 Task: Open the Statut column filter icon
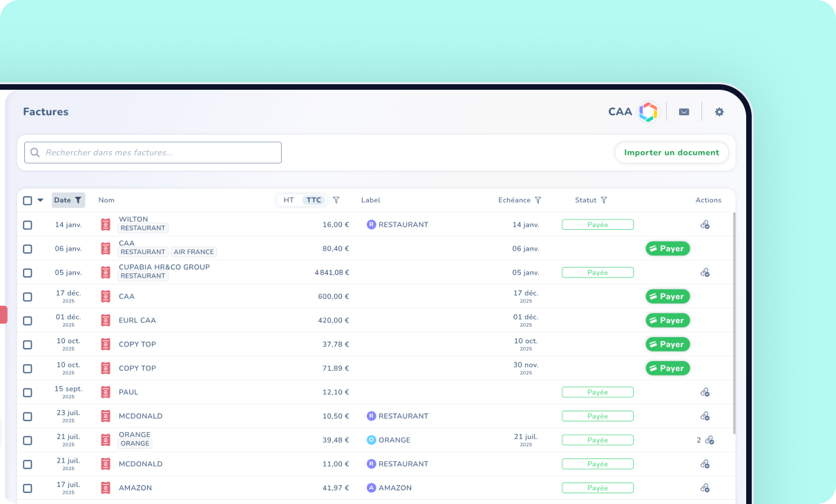[604, 200]
